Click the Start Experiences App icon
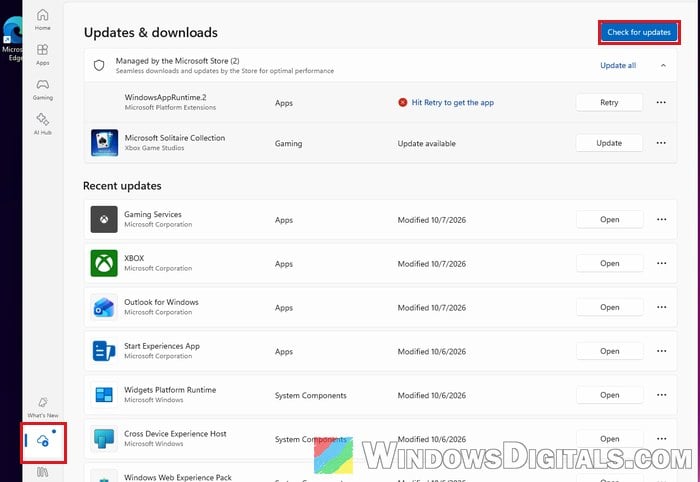700x482 pixels. pos(104,351)
